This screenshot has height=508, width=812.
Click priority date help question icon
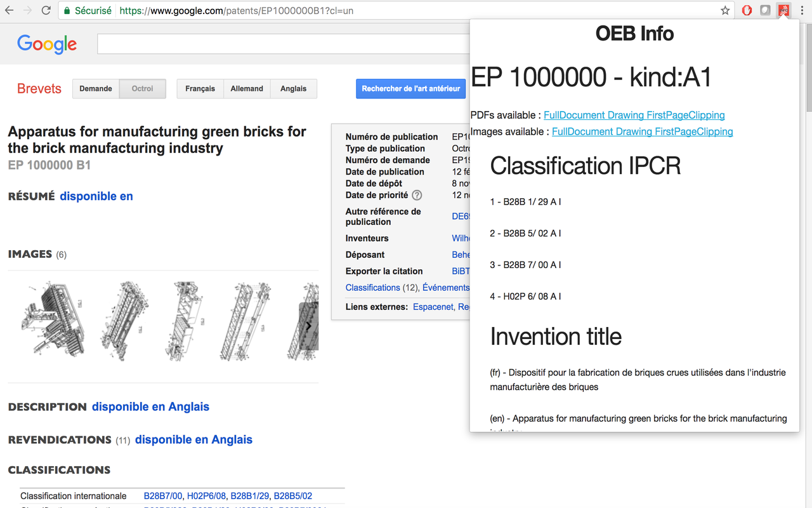417,196
